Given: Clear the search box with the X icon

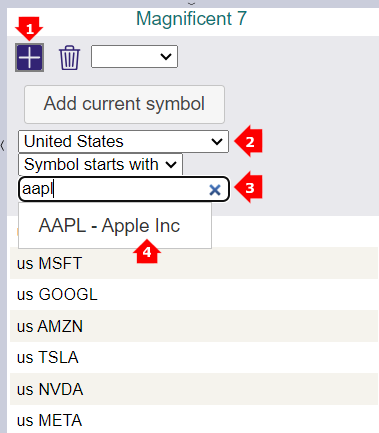Looking at the screenshot, I should pos(215,190).
